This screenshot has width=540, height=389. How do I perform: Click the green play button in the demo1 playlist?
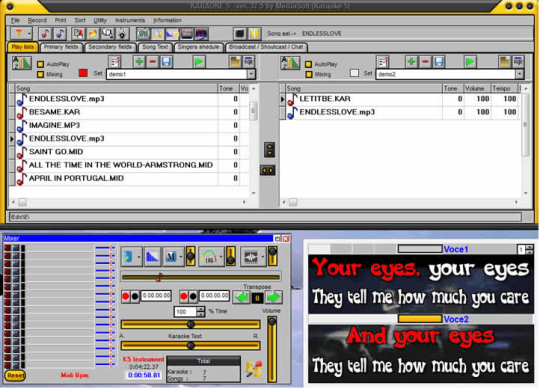[x=199, y=62]
